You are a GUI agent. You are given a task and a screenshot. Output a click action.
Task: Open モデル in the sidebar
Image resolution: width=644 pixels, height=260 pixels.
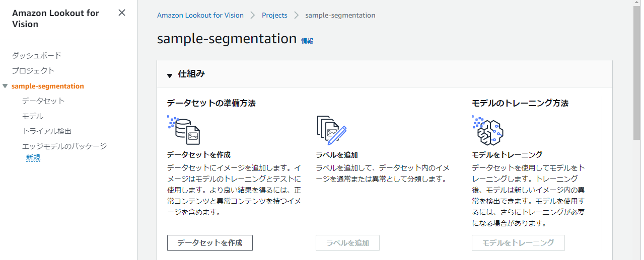tap(33, 116)
